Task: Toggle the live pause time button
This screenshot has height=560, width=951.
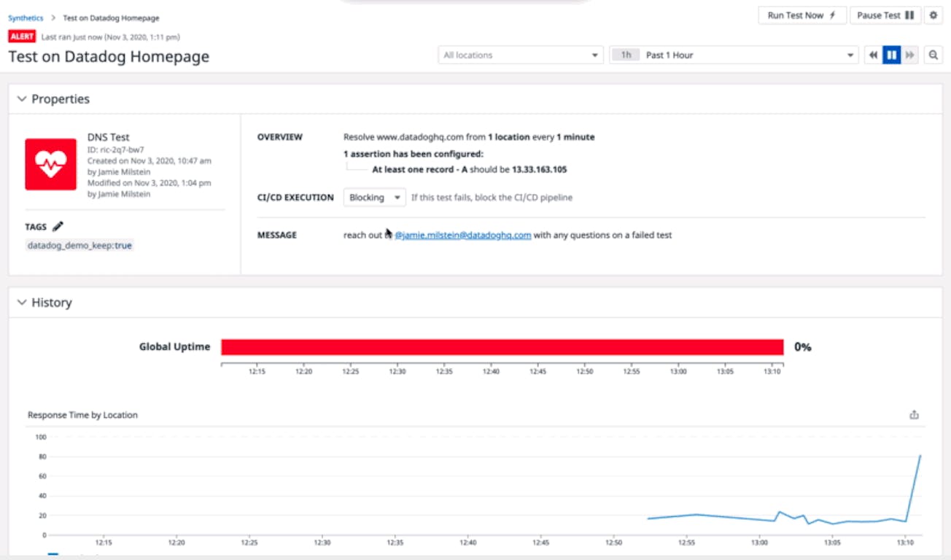Action: coord(891,55)
